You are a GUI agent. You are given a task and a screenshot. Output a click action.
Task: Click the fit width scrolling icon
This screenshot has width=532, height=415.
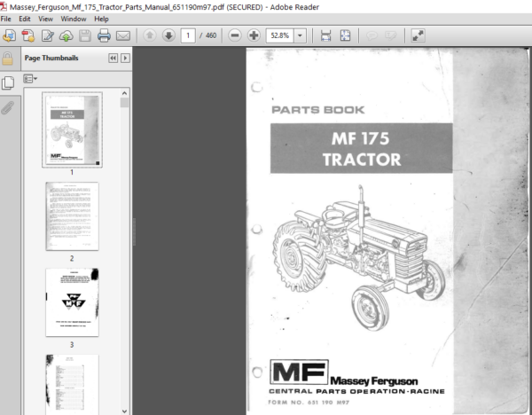[x=325, y=35]
